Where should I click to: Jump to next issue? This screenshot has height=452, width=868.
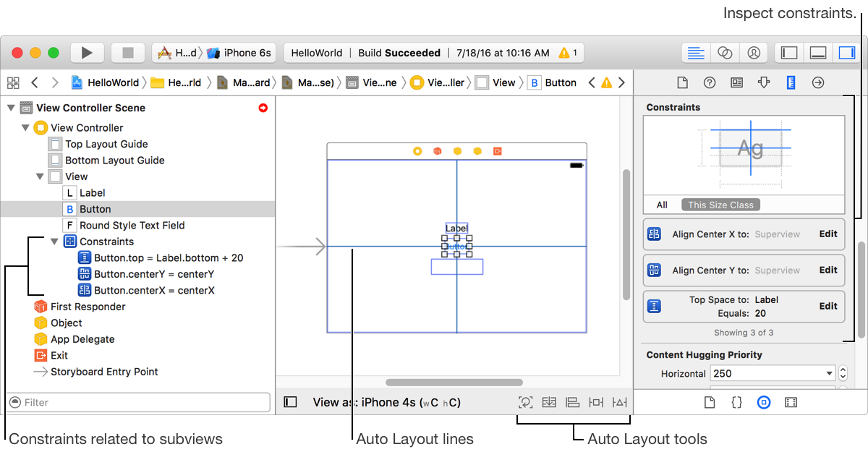(x=621, y=82)
